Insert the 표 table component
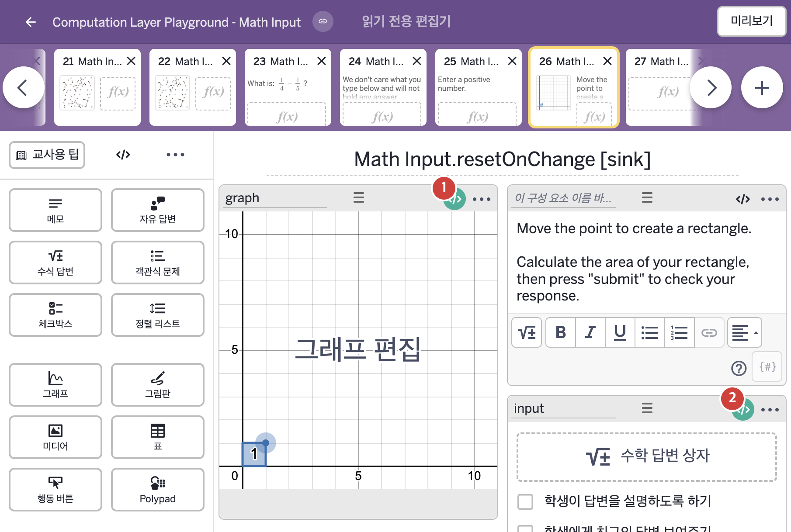The image size is (791, 532). (158, 437)
